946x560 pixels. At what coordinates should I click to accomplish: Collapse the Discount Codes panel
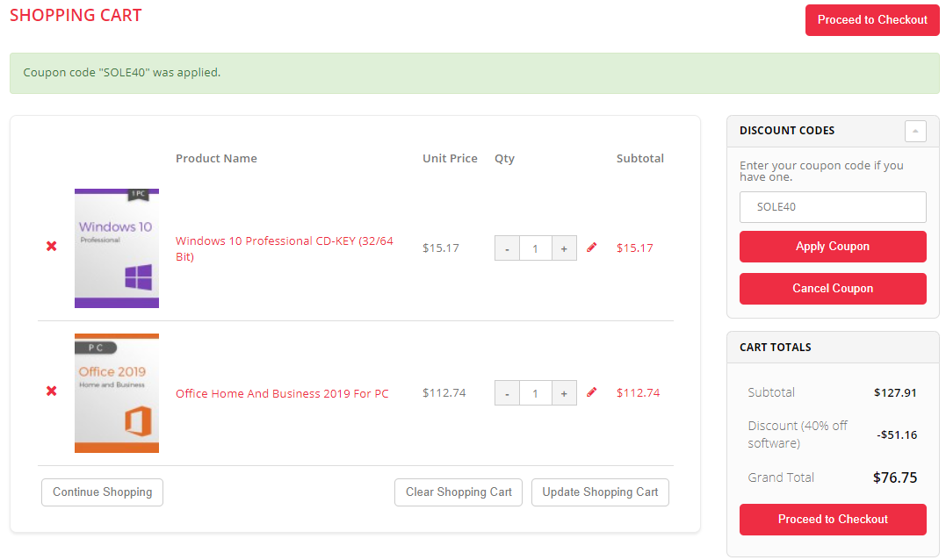click(915, 131)
